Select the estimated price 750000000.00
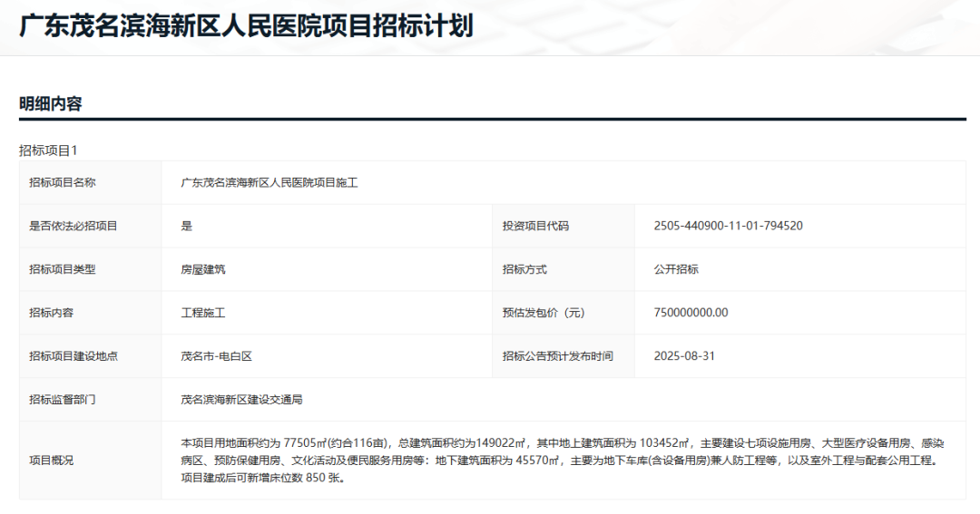The width and height of the screenshot is (980, 514). pos(691,313)
